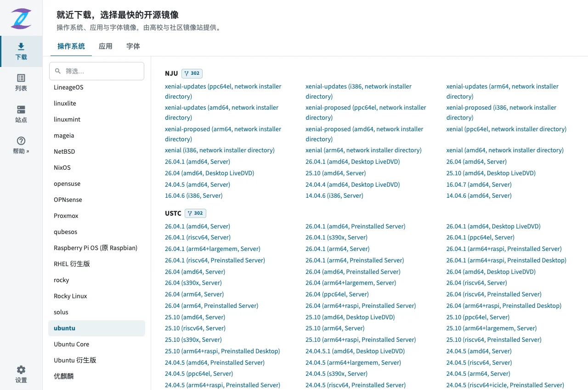The image size is (588, 390).
Task: Select Ubuntu 衍生版 in the list
Action: tap(96, 360)
